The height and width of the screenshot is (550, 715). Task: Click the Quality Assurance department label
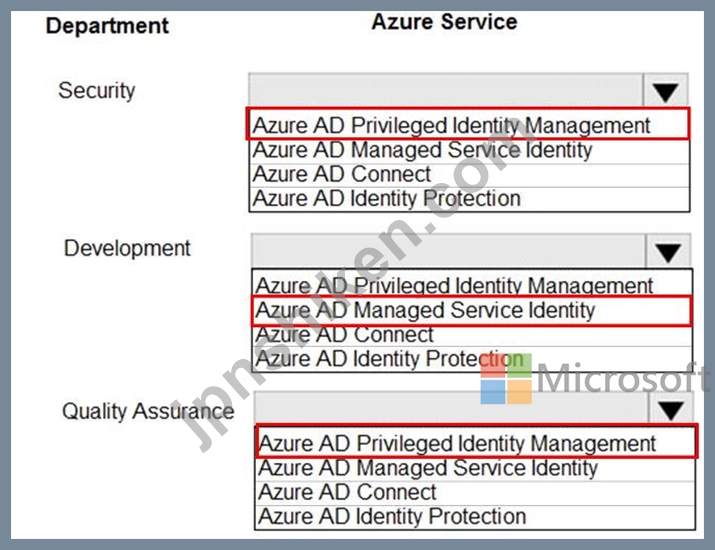point(148,411)
